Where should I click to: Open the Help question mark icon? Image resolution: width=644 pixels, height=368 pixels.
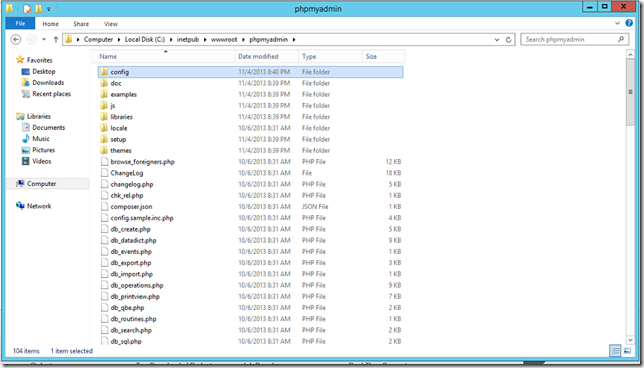[x=629, y=23]
